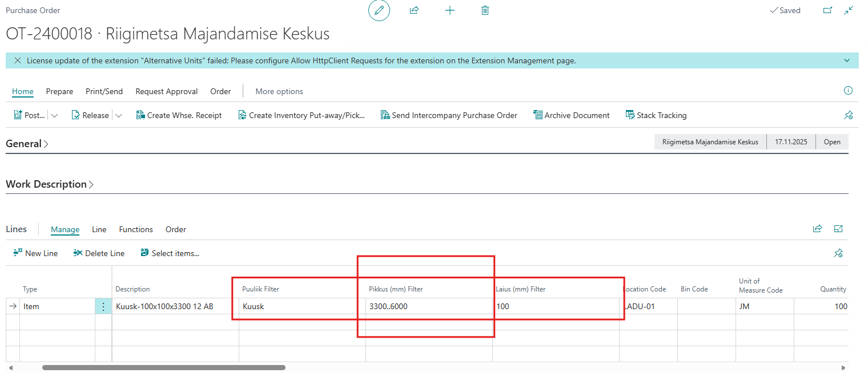Screen dimensions: 868x381
Task: Click the trash delete icon
Action: pos(485,10)
